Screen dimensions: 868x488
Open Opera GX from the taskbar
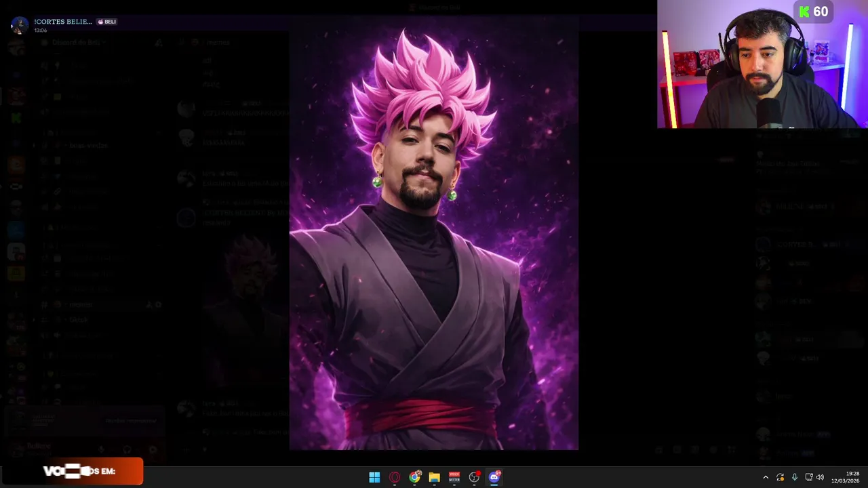[395, 477]
